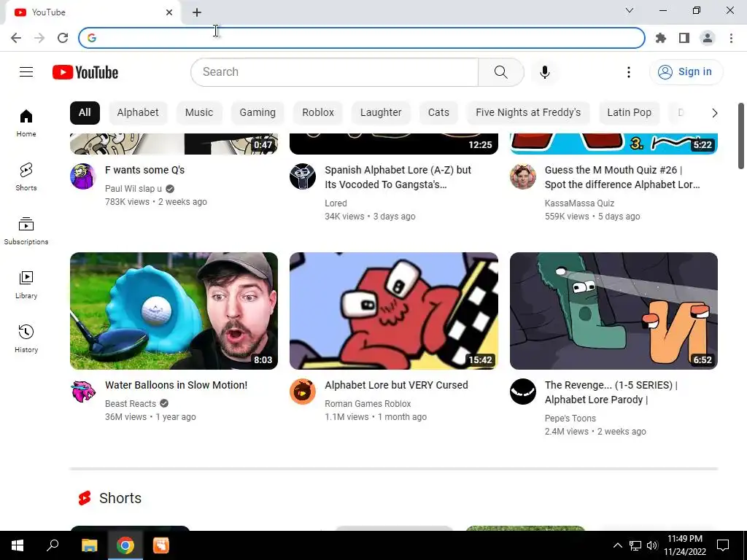Open Chrome three-dot menu
Image resolution: width=747 pixels, height=560 pixels.
pos(731,38)
